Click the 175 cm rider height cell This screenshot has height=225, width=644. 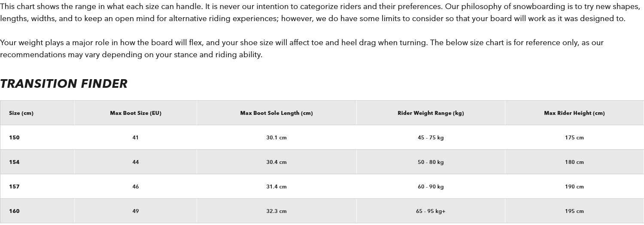point(574,138)
